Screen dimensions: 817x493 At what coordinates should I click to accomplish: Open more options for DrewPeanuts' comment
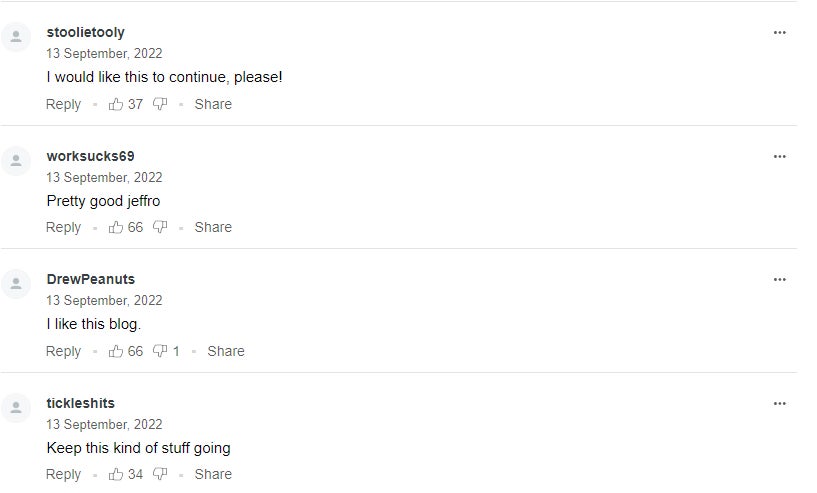coord(779,280)
